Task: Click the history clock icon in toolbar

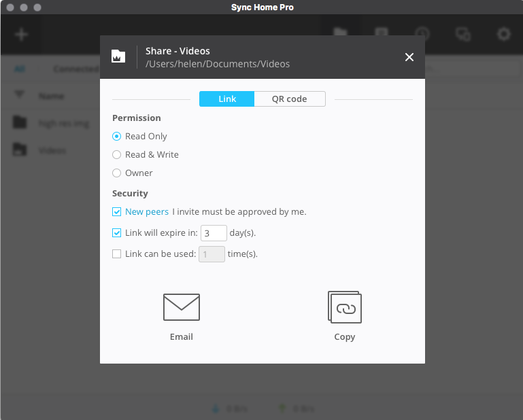Action: tap(422, 34)
